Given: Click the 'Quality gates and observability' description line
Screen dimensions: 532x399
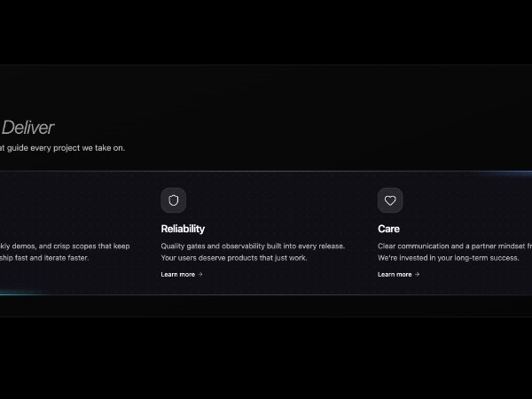Looking at the screenshot, I should click(x=253, y=246).
